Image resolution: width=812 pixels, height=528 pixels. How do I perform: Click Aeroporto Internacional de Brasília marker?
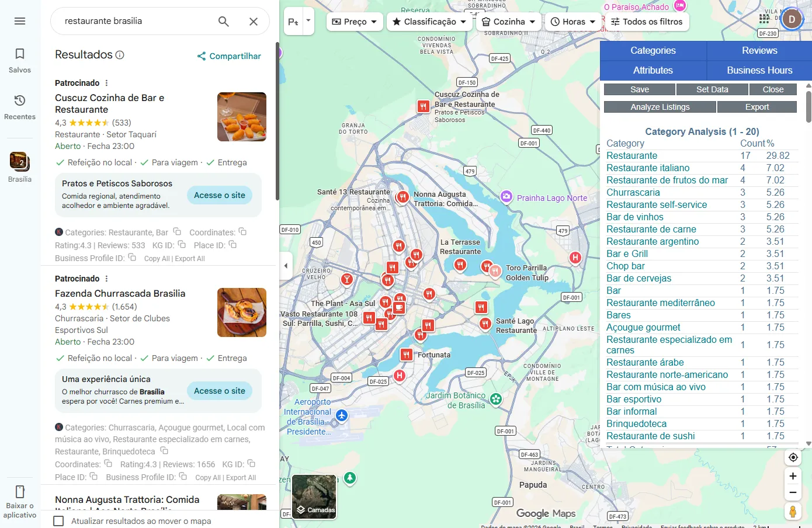click(342, 416)
